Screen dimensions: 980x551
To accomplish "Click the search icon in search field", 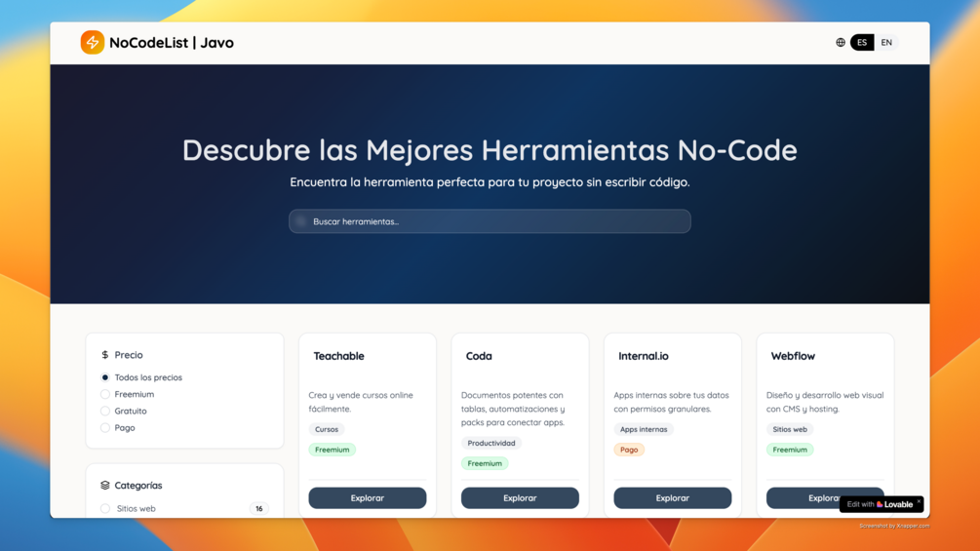I will pos(300,221).
